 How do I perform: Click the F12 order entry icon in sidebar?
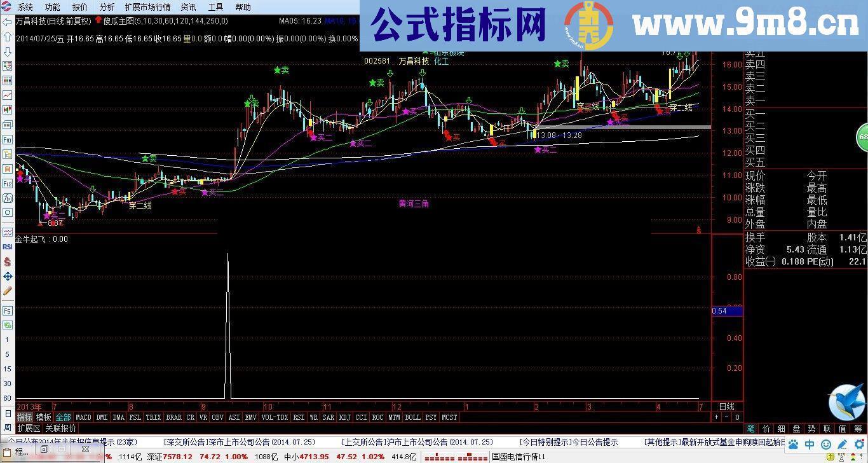click(7, 183)
